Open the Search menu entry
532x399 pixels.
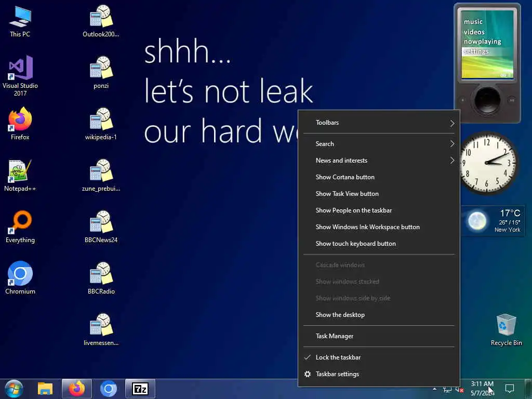tap(379, 144)
